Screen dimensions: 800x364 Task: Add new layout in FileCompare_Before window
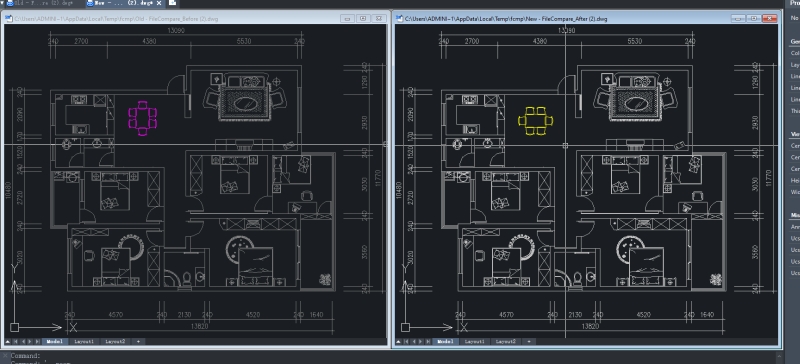138,342
